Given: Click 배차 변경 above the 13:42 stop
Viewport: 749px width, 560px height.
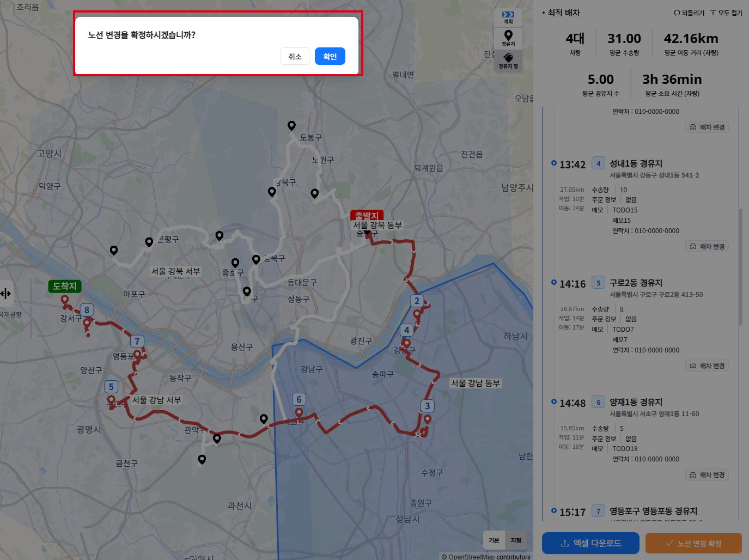Looking at the screenshot, I should click(x=707, y=127).
